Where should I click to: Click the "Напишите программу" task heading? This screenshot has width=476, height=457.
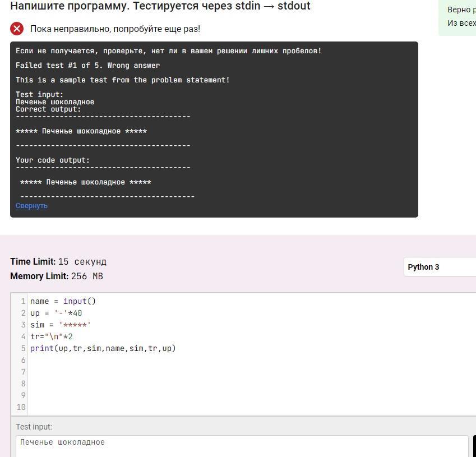coord(160,6)
